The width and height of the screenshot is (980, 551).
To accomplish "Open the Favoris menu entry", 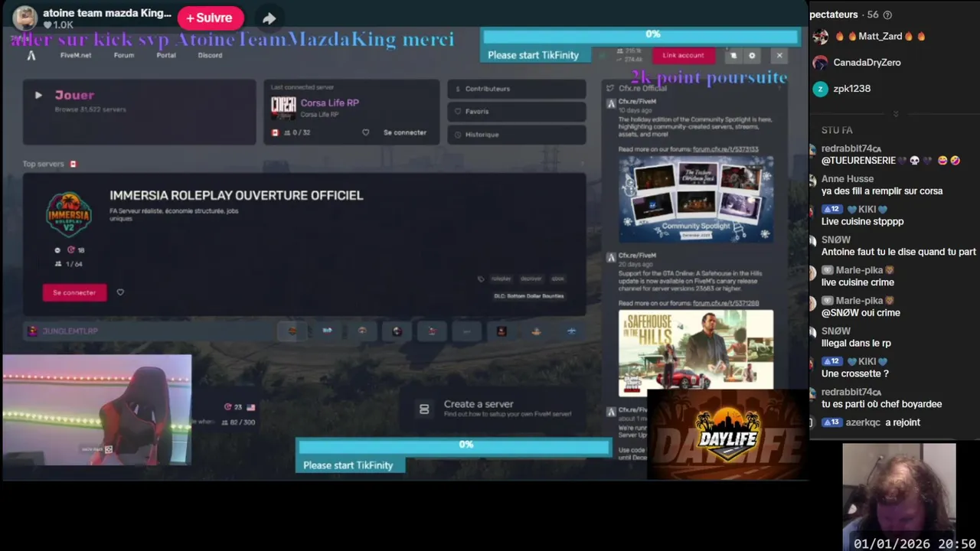I will [x=517, y=112].
